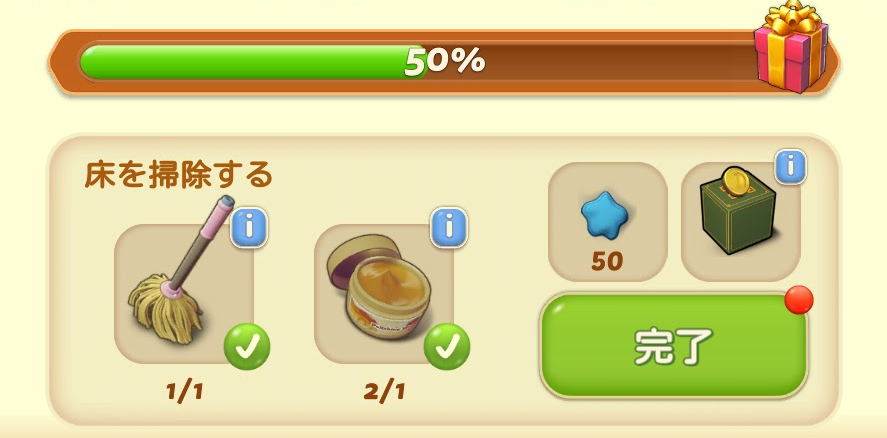This screenshot has width=887, height=438.
Task: Open info for the coin box reward
Action: pos(790,167)
